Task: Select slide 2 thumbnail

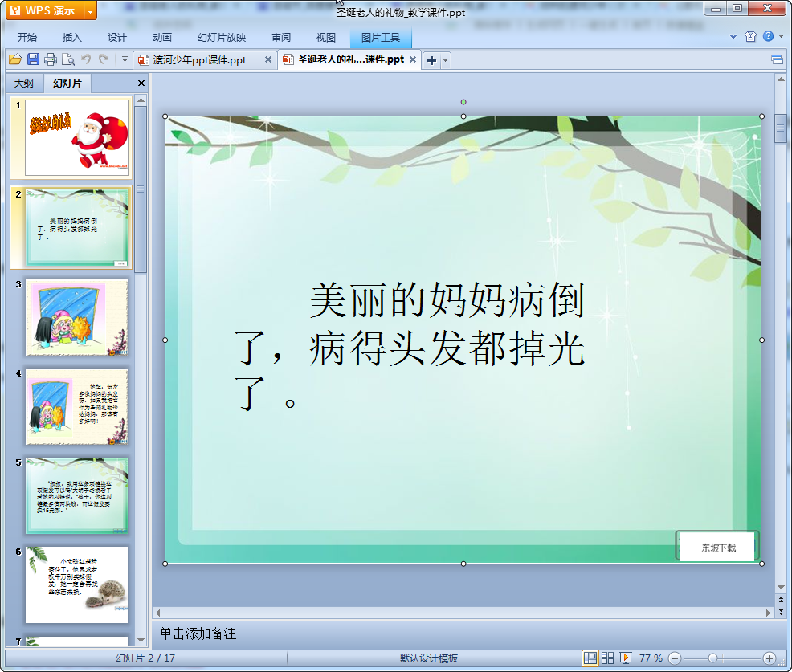Action: (77, 227)
